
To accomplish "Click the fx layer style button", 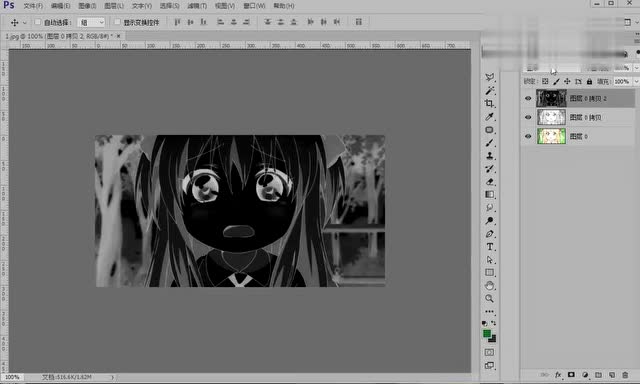I will [x=558, y=375].
